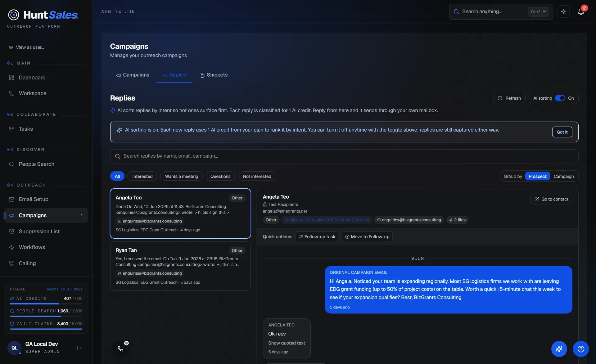Open the AI assistant sparkle button
This screenshot has height=364, width=596.
pyautogui.click(x=559, y=349)
